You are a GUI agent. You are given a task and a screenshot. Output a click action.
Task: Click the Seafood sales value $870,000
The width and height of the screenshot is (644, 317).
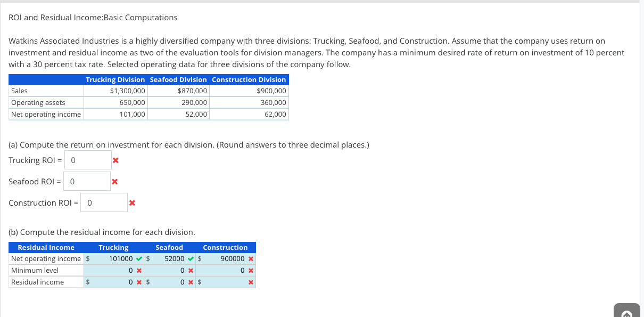click(192, 91)
